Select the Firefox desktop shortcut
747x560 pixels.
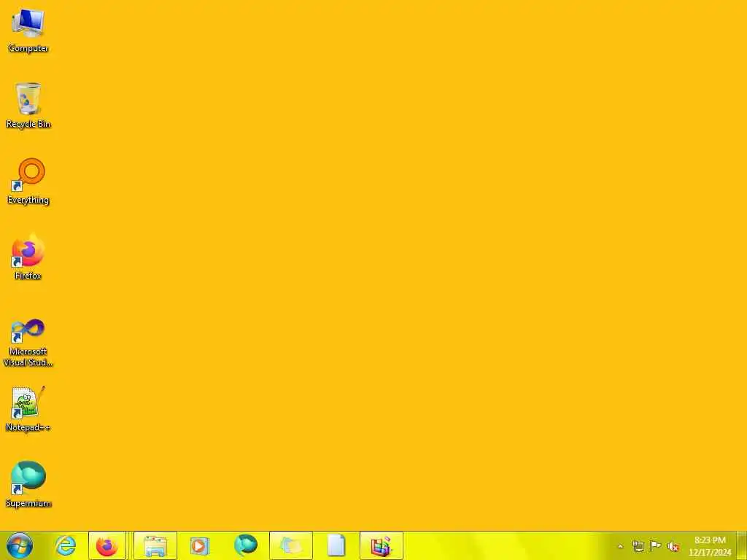tap(28, 257)
